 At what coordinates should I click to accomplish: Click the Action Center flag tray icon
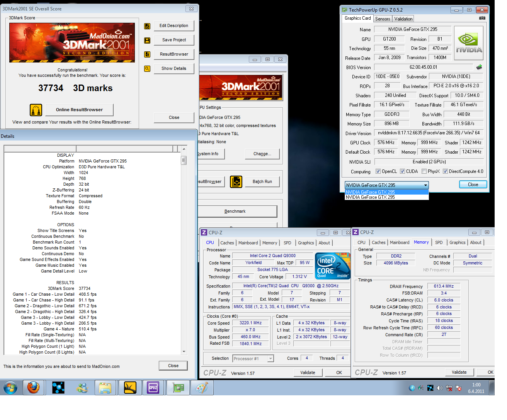pos(458,388)
